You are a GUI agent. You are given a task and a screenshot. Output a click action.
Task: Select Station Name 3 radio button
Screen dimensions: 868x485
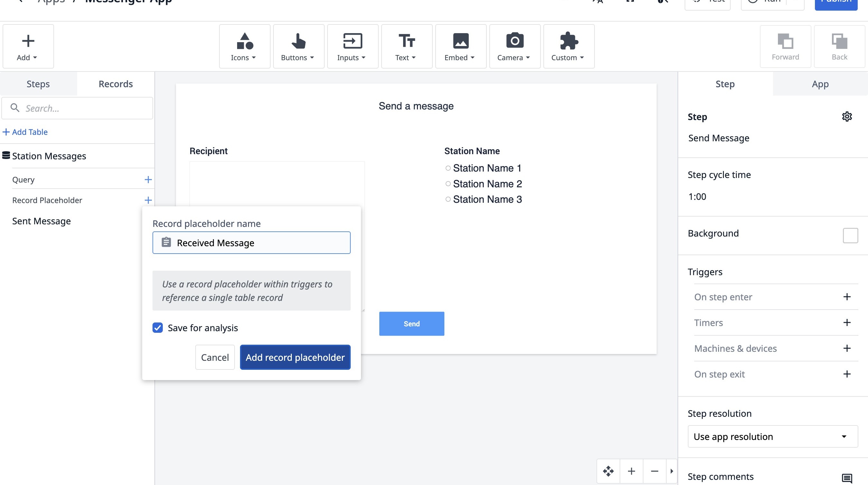pos(448,199)
